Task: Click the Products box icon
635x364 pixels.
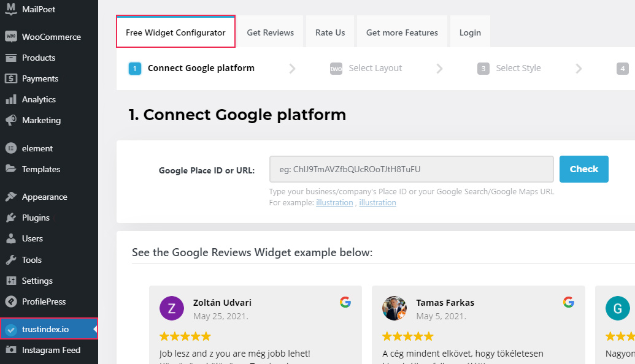Action: (x=11, y=58)
